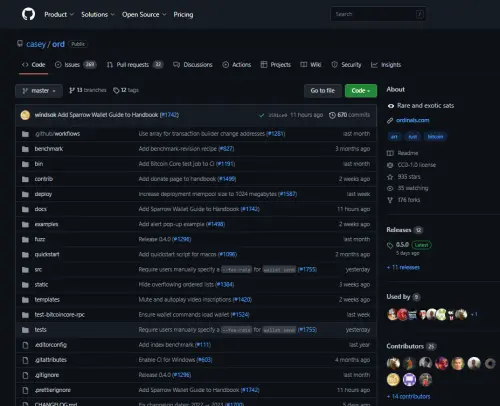This screenshot has width=500, height=406.
Task: Open the casey owner link
Action: pyautogui.click(x=36, y=44)
